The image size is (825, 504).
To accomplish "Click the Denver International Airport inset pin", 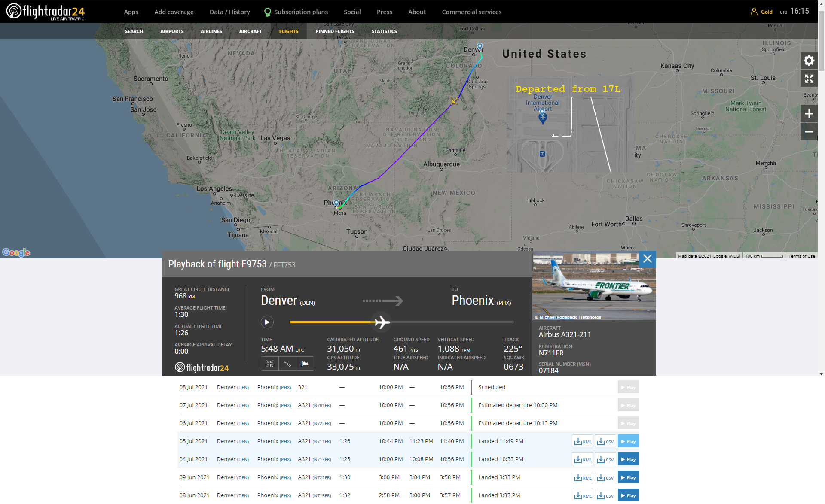I will [543, 116].
